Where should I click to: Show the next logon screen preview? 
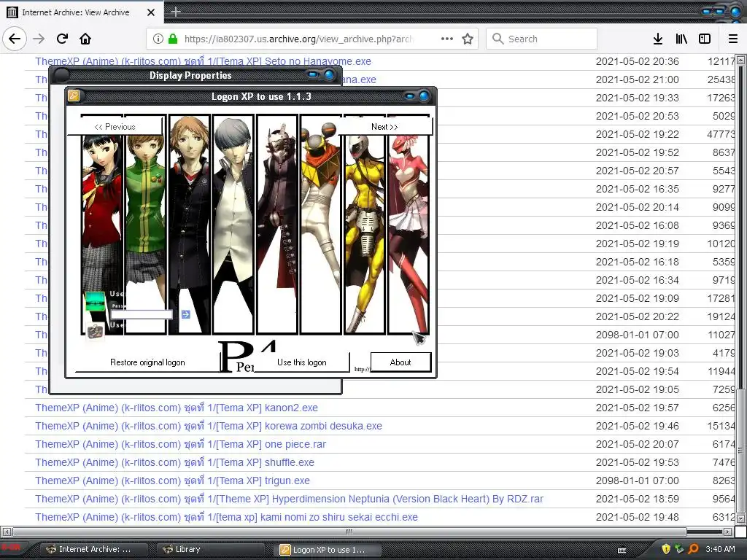pyautogui.click(x=385, y=127)
